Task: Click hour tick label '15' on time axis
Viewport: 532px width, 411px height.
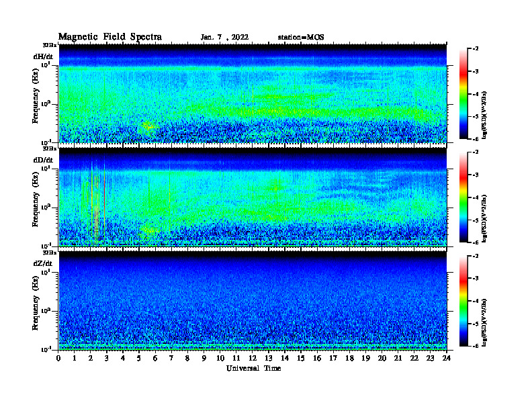Action: point(301,358)
